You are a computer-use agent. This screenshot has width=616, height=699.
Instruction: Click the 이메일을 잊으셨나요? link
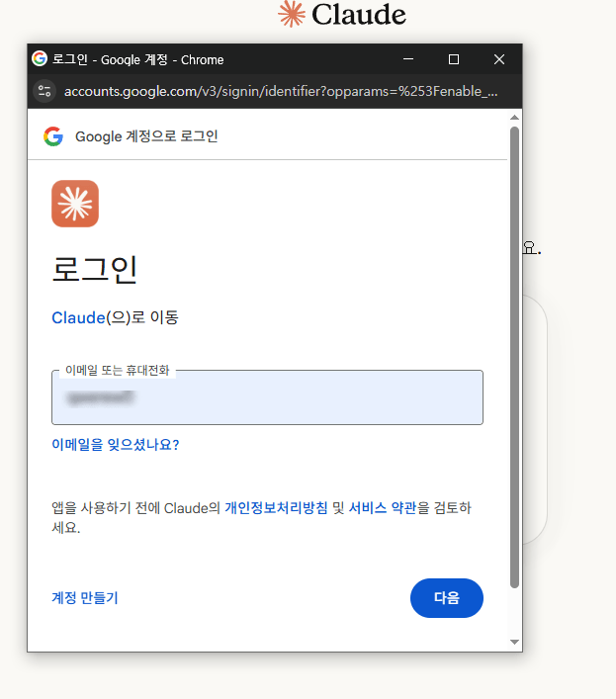pos(116,445)
